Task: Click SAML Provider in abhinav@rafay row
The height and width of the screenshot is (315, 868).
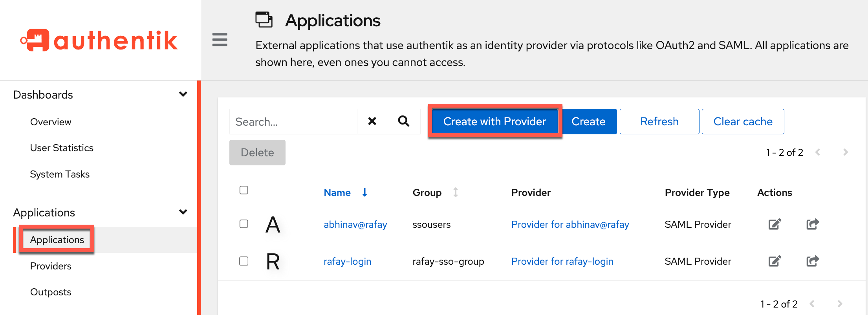Action: 698,224
